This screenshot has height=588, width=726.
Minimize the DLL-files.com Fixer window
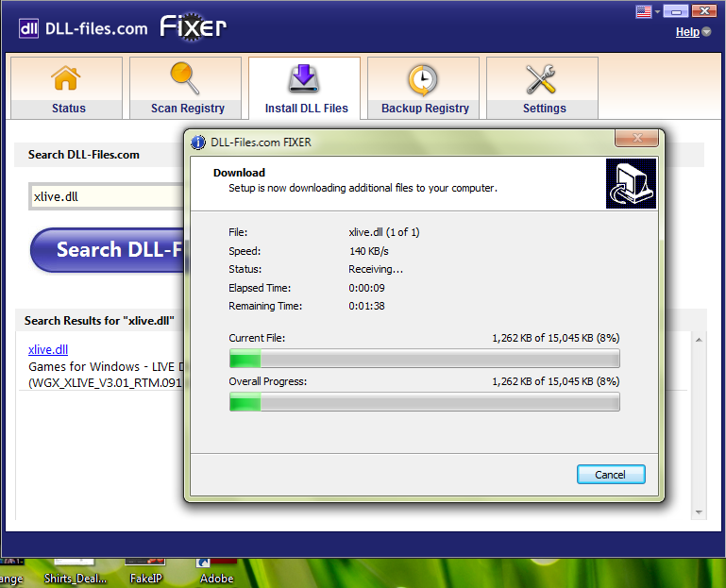point(676,11)
